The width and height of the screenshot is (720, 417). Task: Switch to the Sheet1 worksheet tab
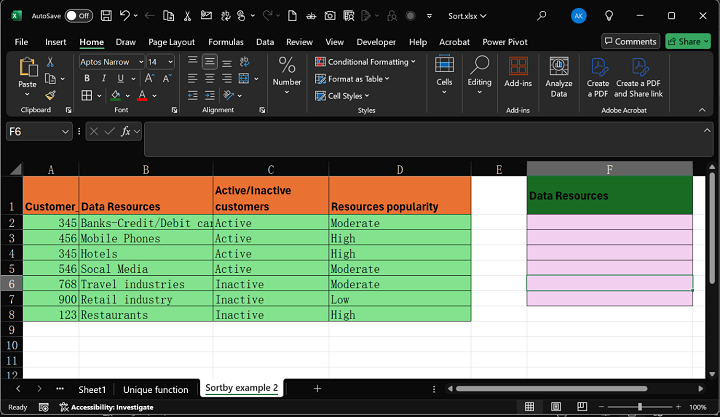point(92,388)
